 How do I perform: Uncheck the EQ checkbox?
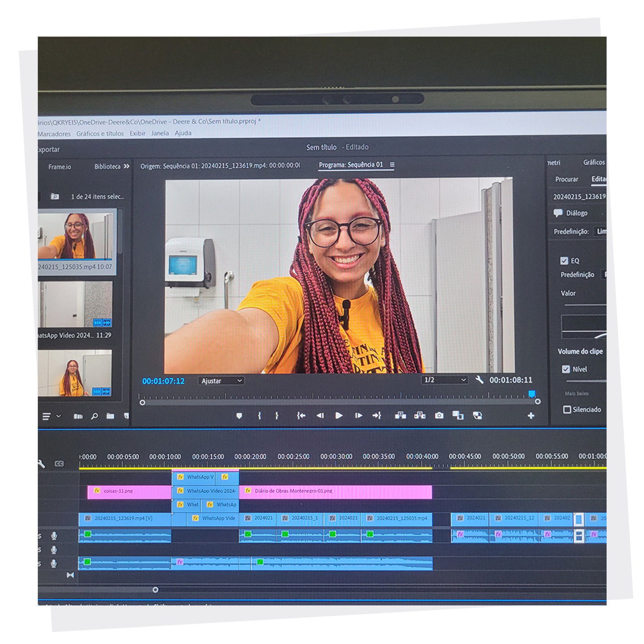click(564, 261)
